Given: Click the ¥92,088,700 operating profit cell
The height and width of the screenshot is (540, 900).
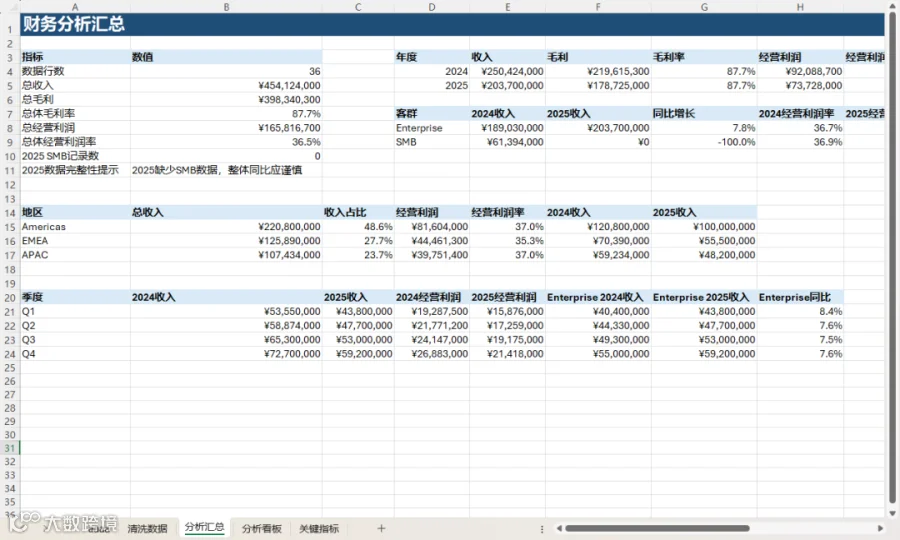Looking at the screenshot, I should click(800, 71).
